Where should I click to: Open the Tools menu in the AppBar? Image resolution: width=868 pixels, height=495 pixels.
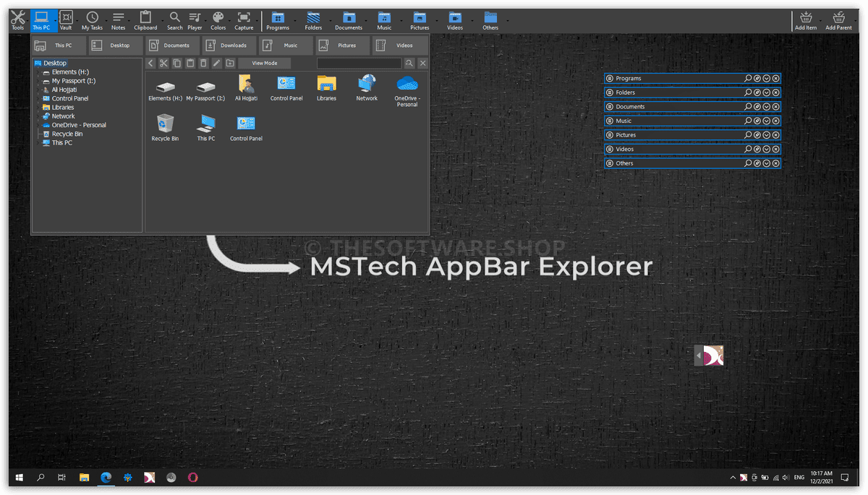(x=17, y=20)
